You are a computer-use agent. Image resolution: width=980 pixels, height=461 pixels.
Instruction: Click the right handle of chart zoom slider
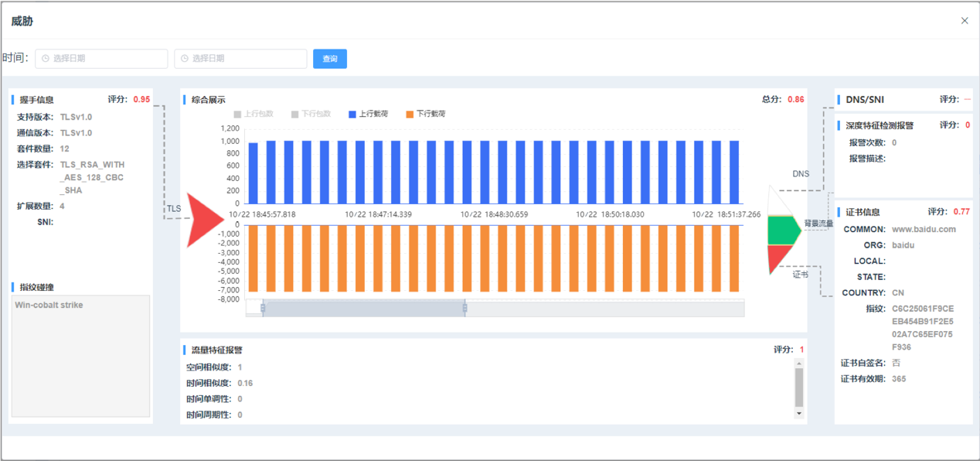464,308
